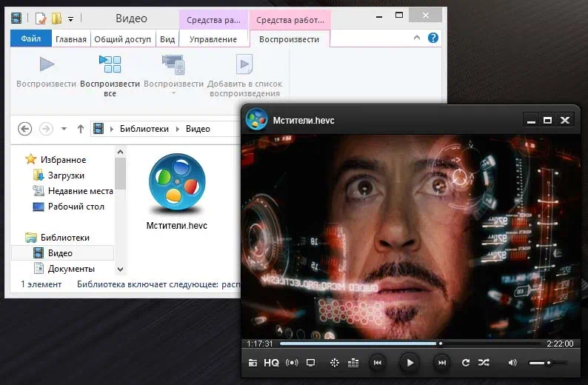Select the 'Мстители.hevc' file thumbnail
588x385 pixels.
click(177, 182)
